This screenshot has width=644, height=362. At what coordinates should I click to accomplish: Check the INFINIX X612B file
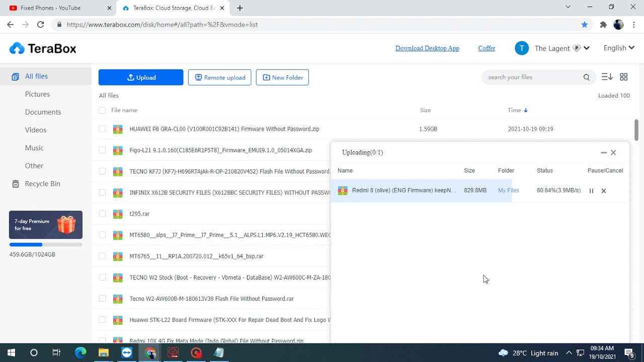tap(103, 193)
